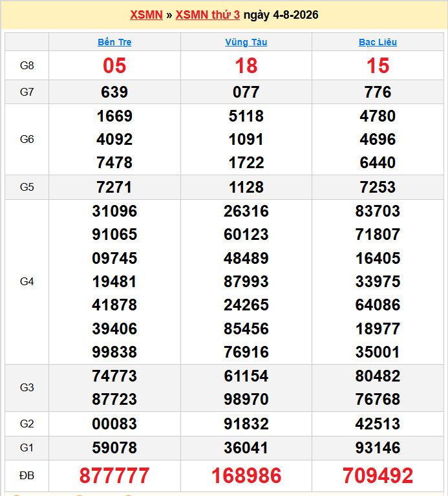Select Bến Tre special prize 877777
448x496 pixels.
pos(114,475)
